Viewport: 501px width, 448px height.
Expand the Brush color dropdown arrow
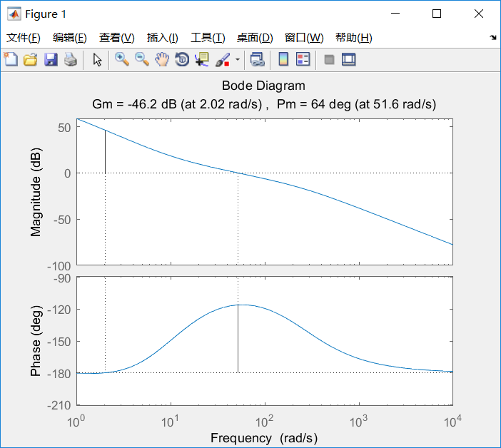coord(238,59)
